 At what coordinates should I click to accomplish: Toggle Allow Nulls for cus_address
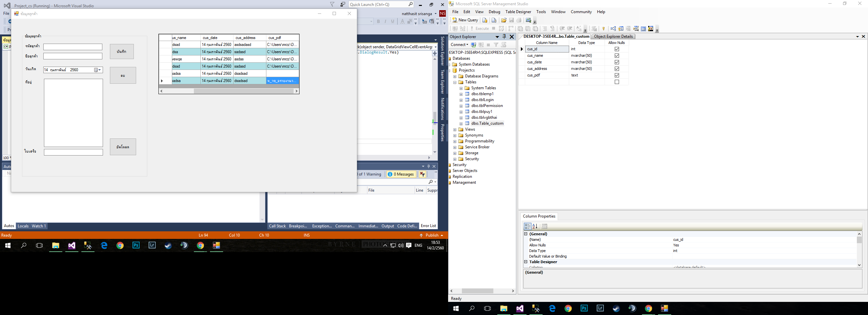pyautogui.click(x=617, y=69)
